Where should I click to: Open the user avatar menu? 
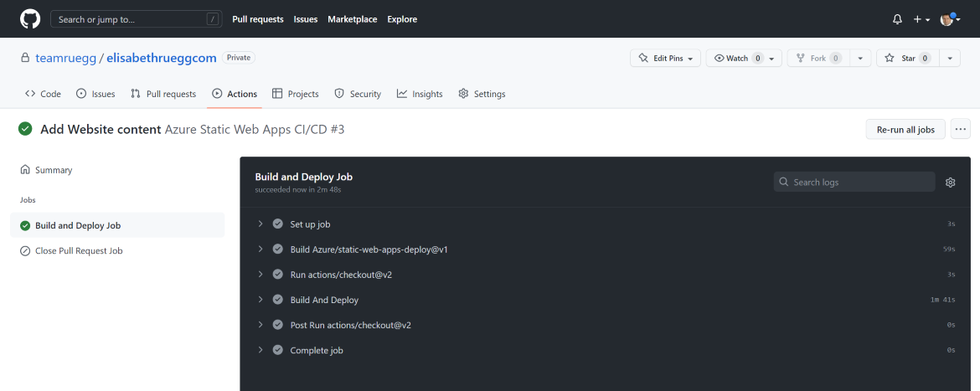click(951, 19)
